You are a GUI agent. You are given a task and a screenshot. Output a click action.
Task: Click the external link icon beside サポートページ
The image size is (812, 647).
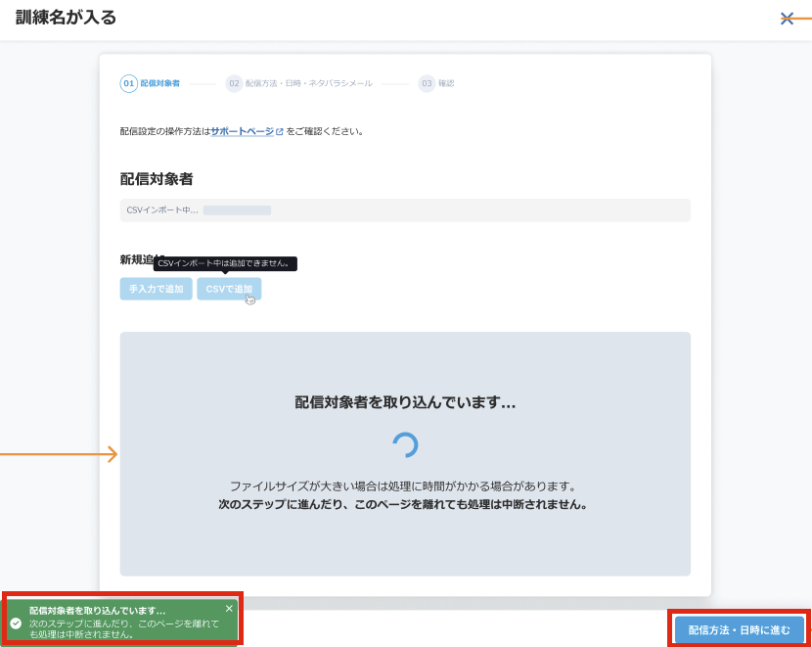280,132
